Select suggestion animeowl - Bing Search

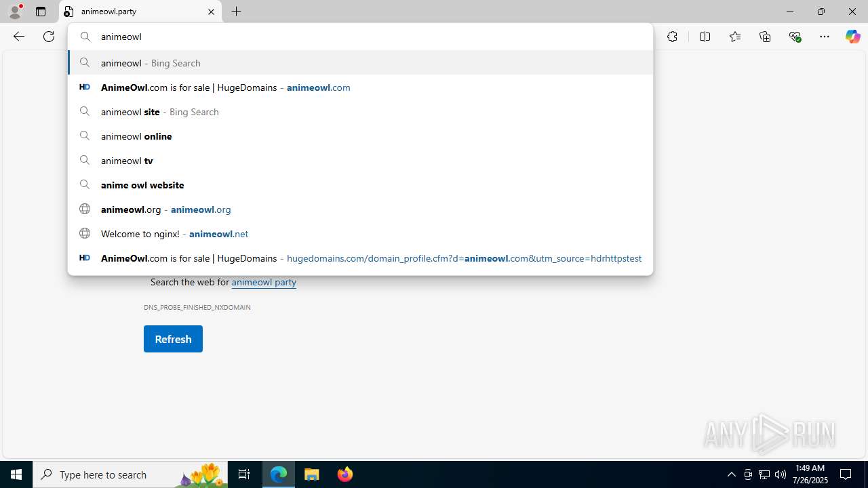360,63
